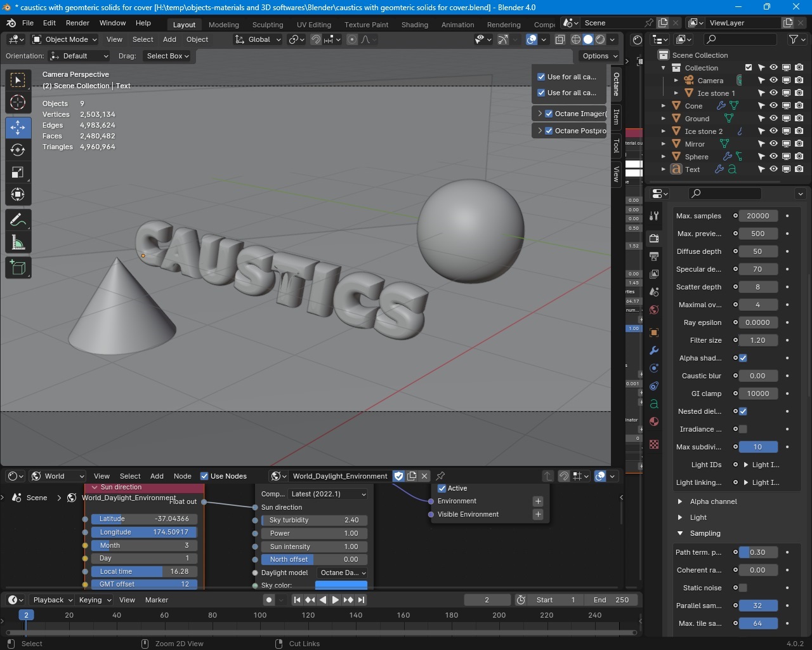Enable the Static noise checkbox
Image resolution: width=812 pixels, height=650 pixels.
[743, 588]
